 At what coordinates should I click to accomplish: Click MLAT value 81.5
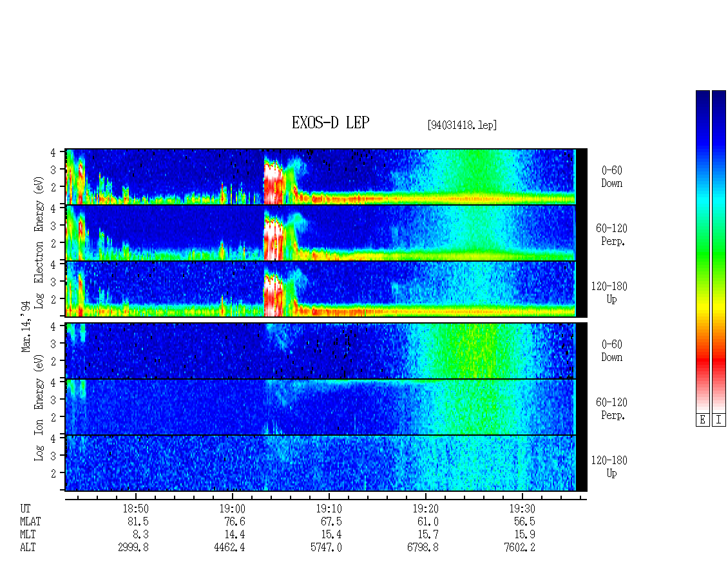[138, 521]
